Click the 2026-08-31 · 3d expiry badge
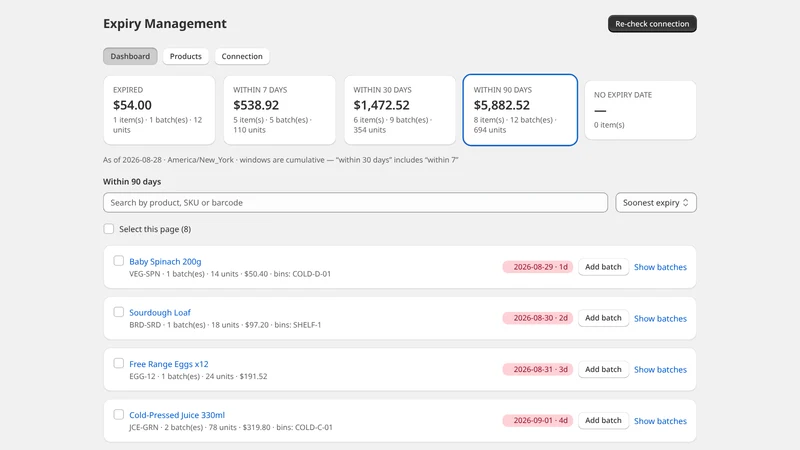 538,369
